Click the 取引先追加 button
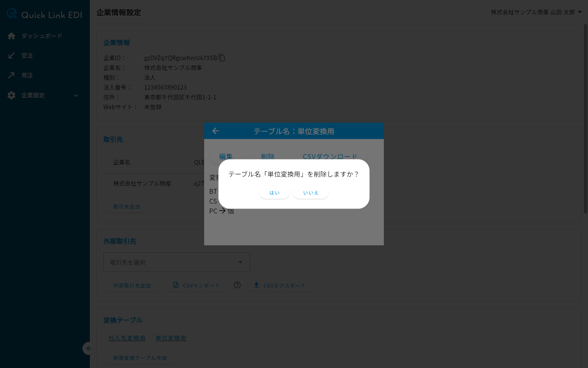 (127, 207)
